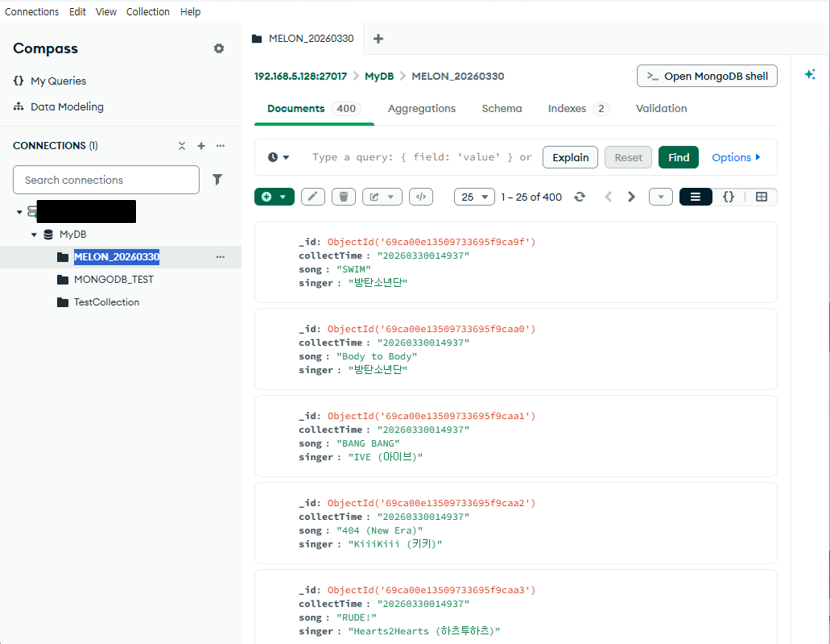Focus the Search connections input
Image resolution: width=830 pixels, height=644 pixels.
(x=106, y=180)
